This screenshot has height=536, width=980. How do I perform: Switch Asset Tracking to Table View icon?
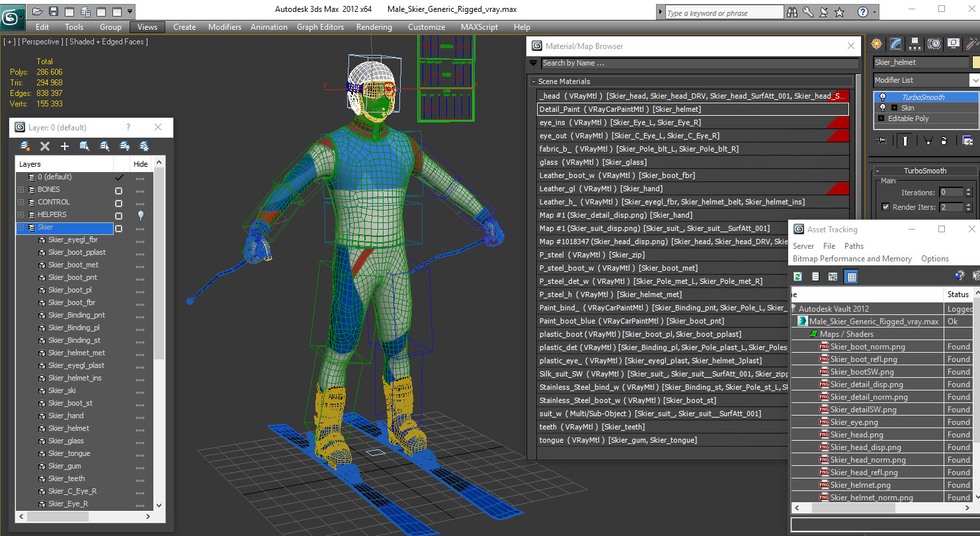(852, 277)
